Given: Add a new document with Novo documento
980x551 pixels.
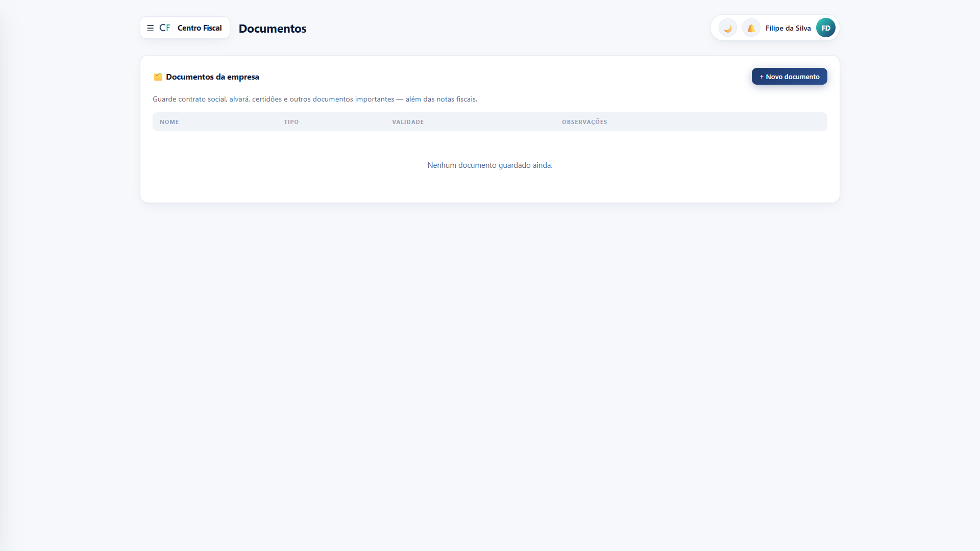Looking at the screenshot, I should pos(789,77).
